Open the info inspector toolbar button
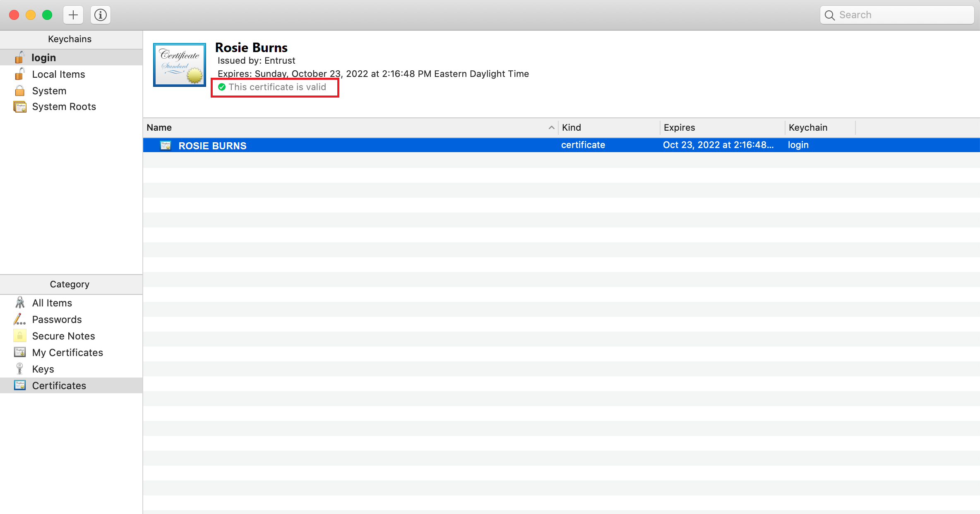This screenshot has height=514, width=980. click(x=101, y=15)
